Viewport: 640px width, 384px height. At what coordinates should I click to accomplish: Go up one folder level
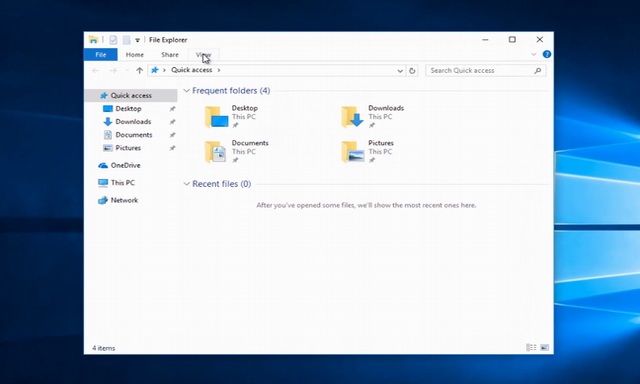(x=139, y=71)
